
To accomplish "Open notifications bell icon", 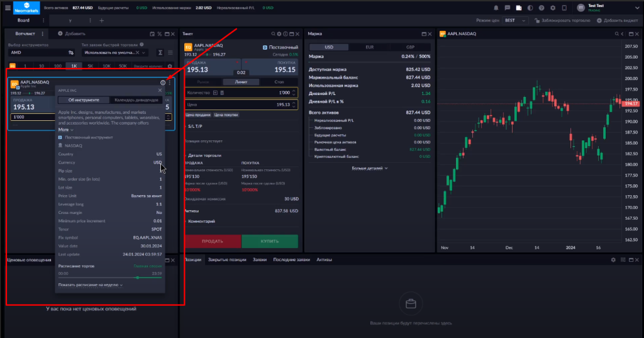I will coord(496,8).
